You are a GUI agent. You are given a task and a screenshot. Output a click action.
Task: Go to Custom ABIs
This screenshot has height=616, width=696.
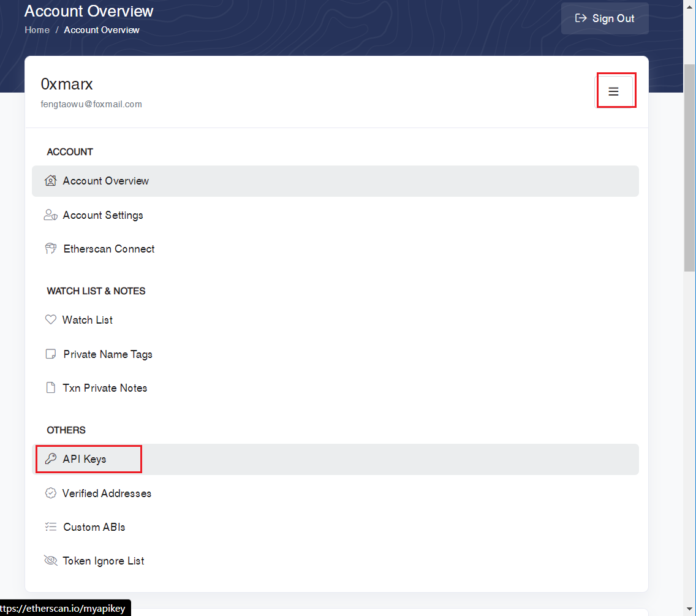(x=94, y=527)
